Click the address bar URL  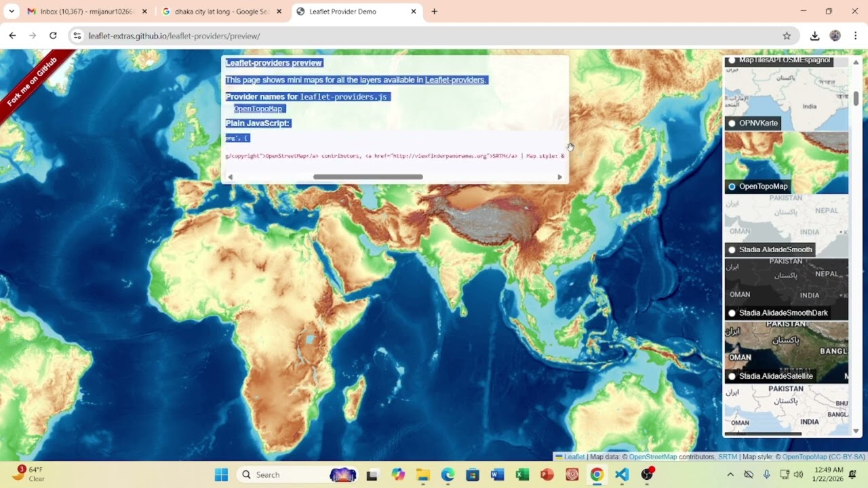(x=174, y=36)
